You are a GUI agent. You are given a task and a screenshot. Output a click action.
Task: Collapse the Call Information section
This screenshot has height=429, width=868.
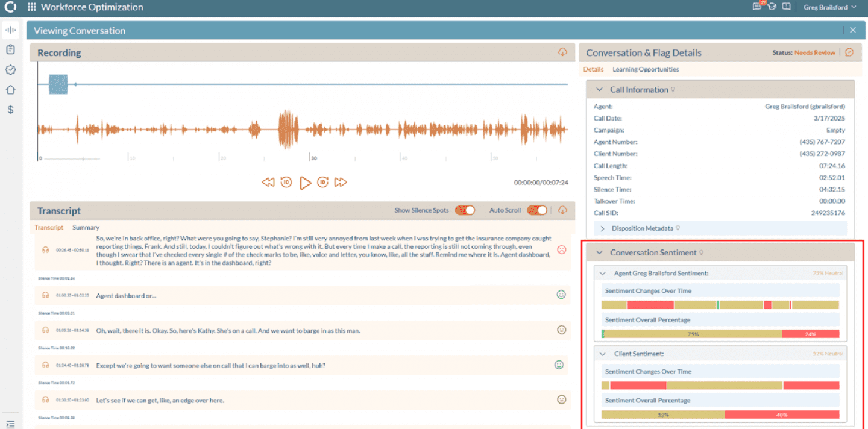[x=599, y=90]
